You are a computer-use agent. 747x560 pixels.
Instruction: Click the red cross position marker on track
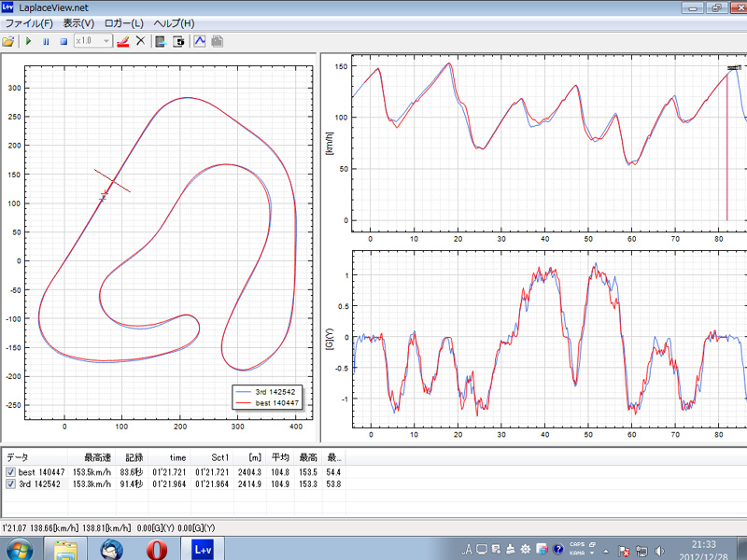pos(105,192)
